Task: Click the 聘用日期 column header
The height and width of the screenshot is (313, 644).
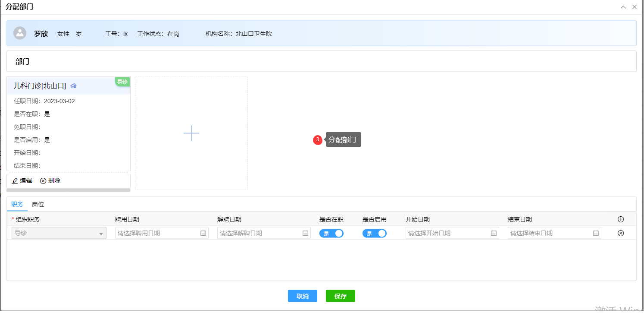Action: (x=127, y=219)
